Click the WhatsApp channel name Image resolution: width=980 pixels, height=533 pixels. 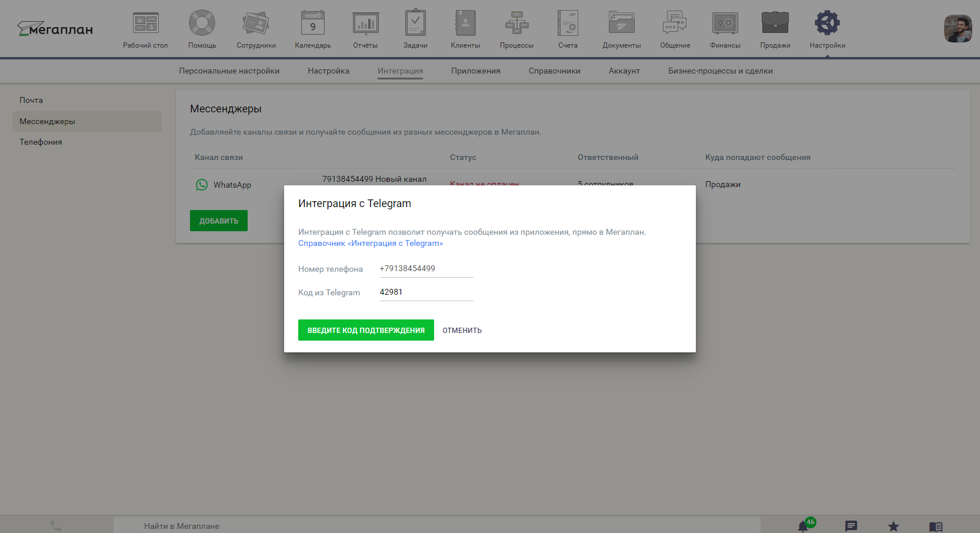232,185
